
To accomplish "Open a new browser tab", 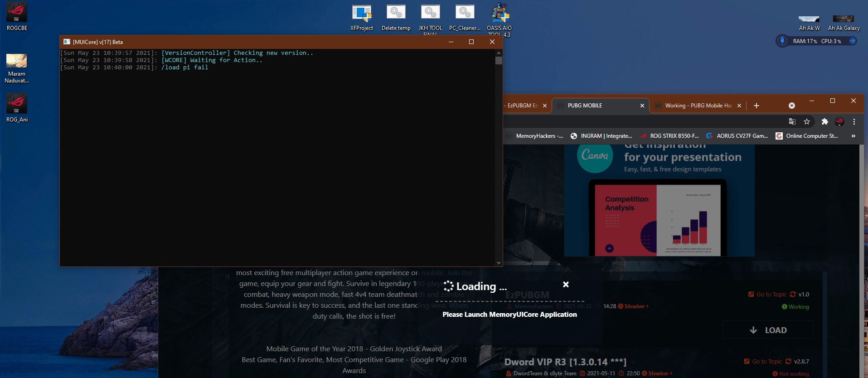I will click(756, 106).
